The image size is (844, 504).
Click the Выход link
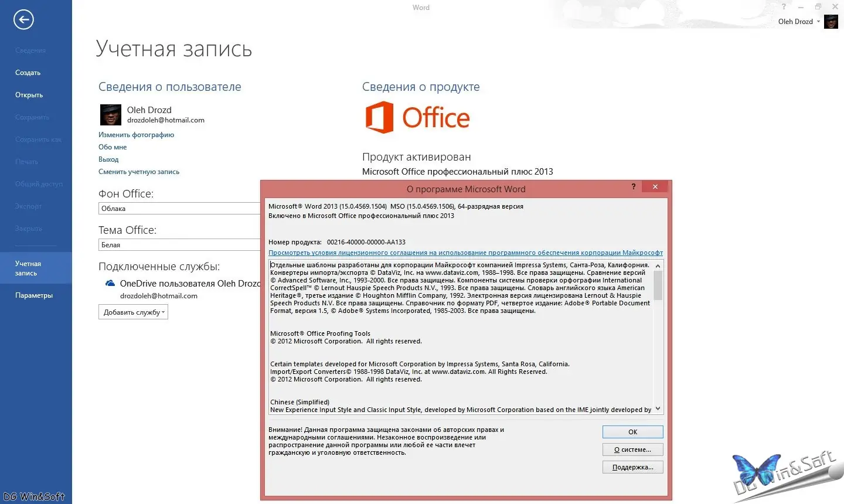coord(108,159)
